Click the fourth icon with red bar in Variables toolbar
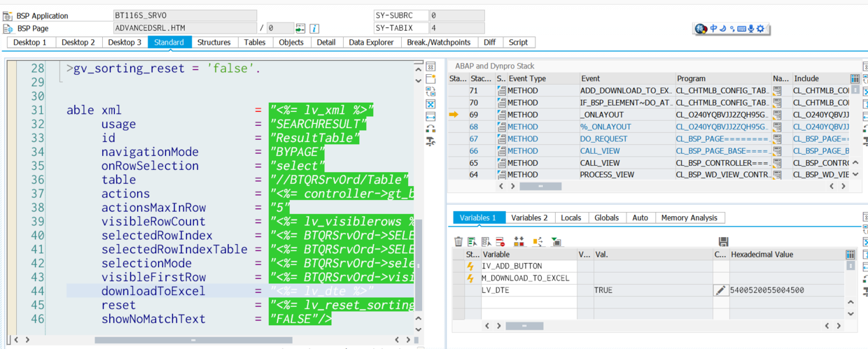868x349 pixels. pos(500,241)
